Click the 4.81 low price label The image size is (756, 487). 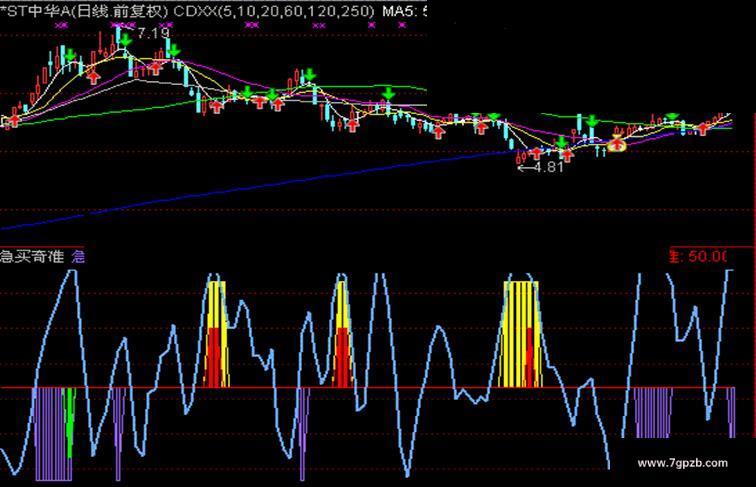point(549,167)
